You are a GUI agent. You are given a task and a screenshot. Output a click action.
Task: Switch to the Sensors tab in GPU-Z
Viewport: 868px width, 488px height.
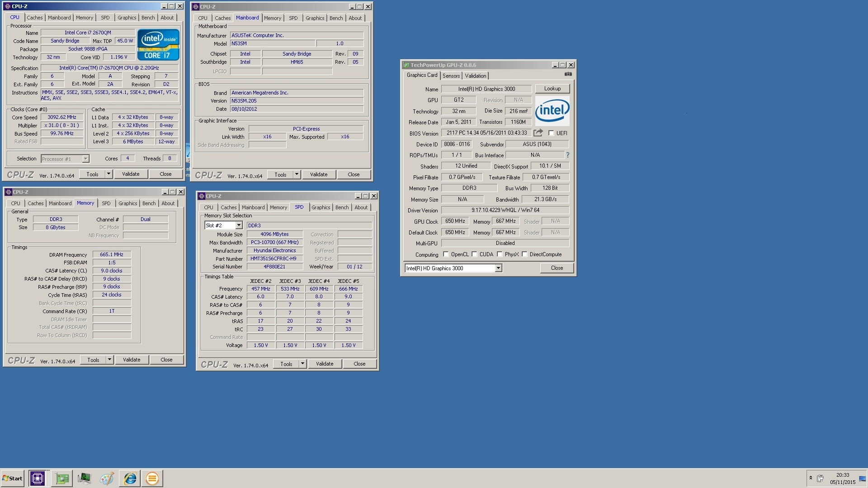451,76
